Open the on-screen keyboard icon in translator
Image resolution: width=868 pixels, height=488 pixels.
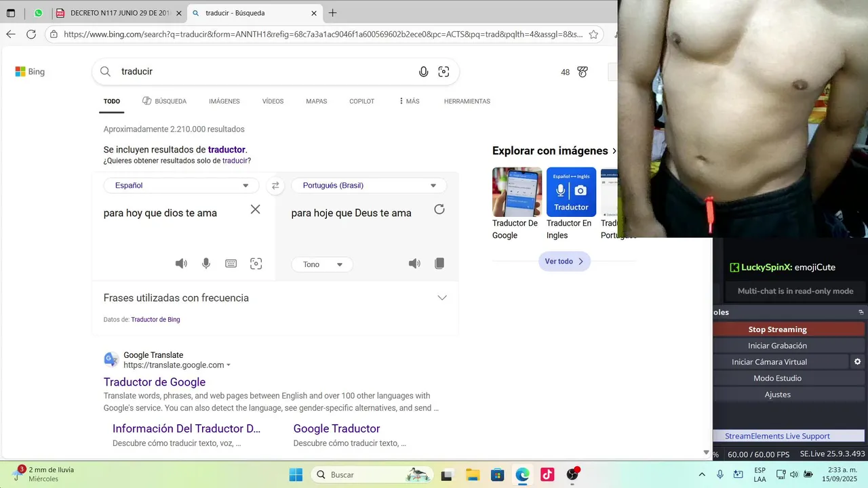pyautogui.click(x=231, y=264)
